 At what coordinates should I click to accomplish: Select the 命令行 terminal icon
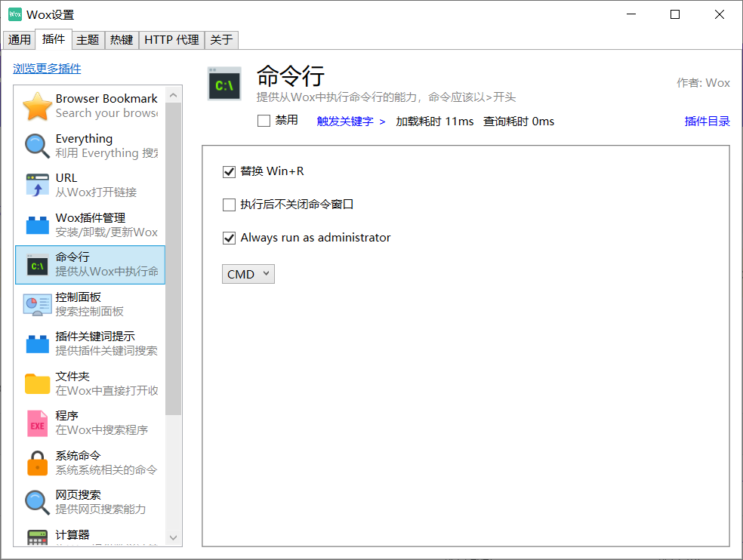37,264
